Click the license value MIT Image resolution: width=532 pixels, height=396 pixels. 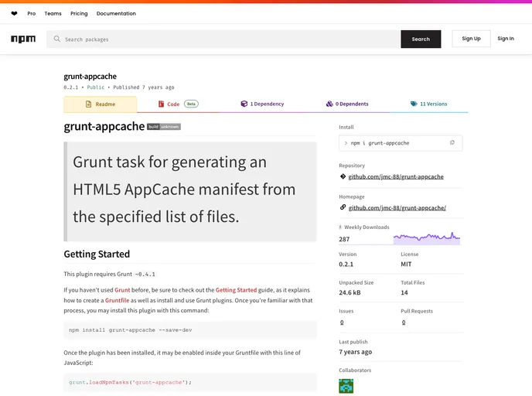(406, 265)
